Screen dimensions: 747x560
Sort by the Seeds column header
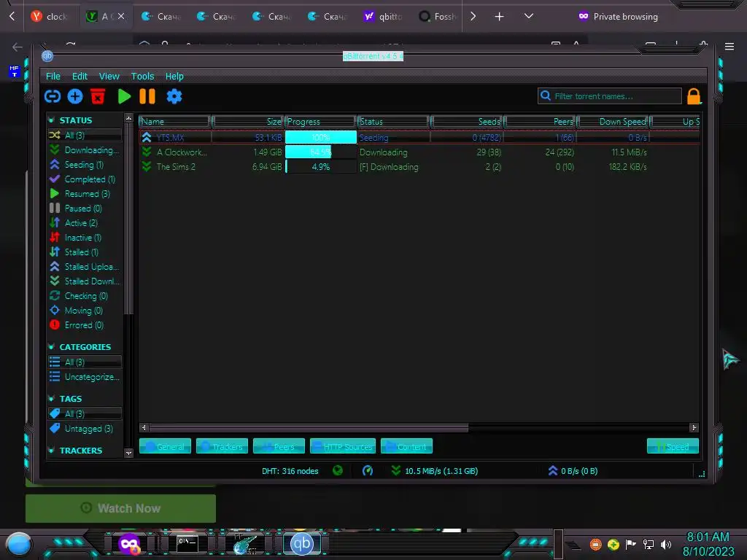(467, 122)
